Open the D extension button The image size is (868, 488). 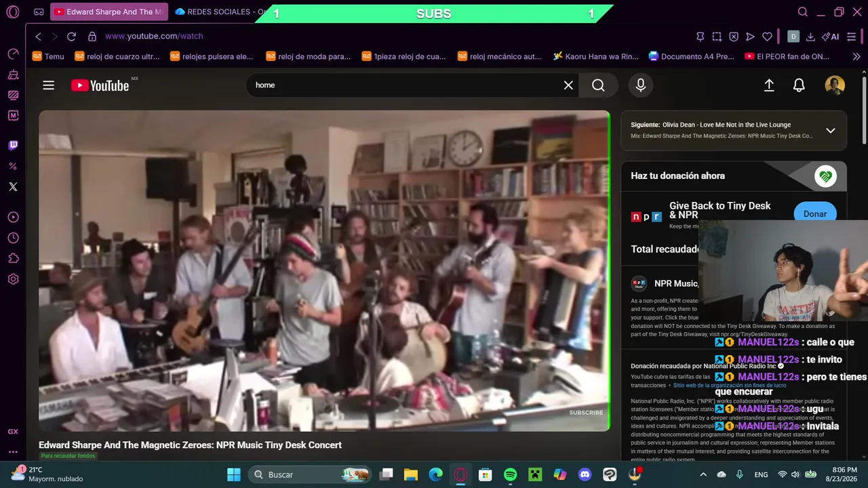click(x=793, y=37)
